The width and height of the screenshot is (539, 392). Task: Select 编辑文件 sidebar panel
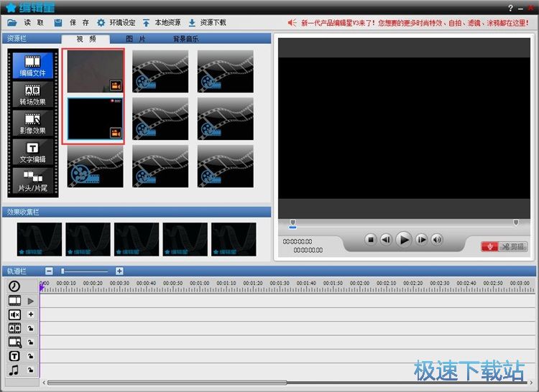[x=32, y=65]
